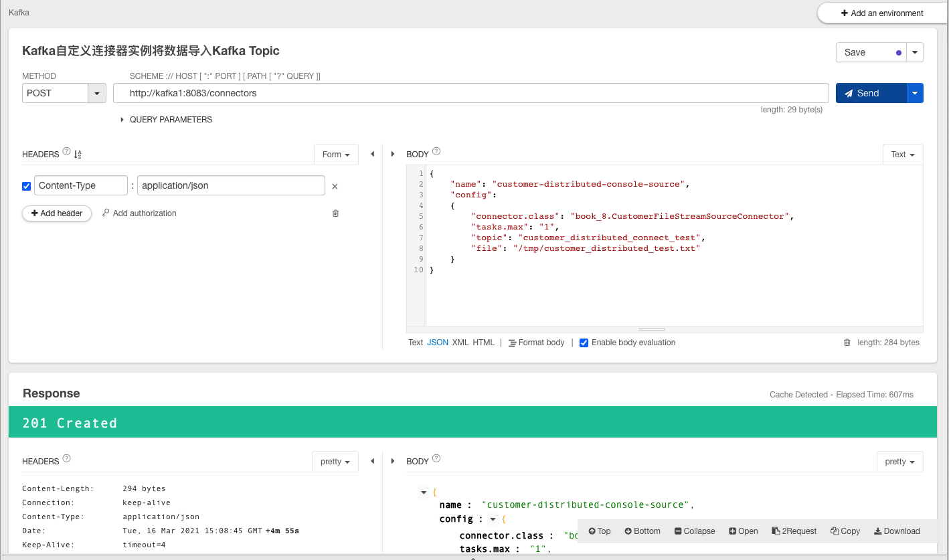The height and width of the screenshot is (560, 949).
Task: Toggle Enable body evaluation checkbox
Action: pyautogui.click(x=584, y=343)
